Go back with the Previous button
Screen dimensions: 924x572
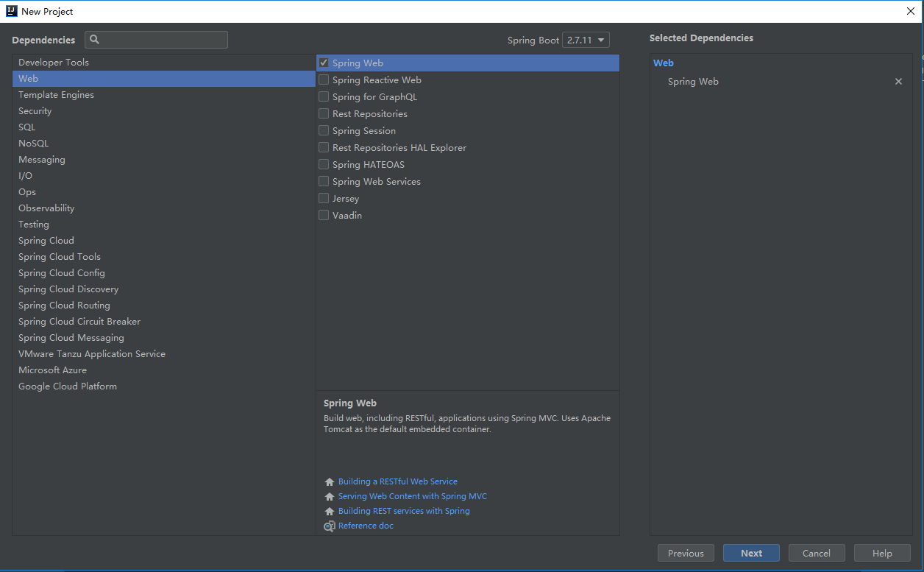click(686, 554)
